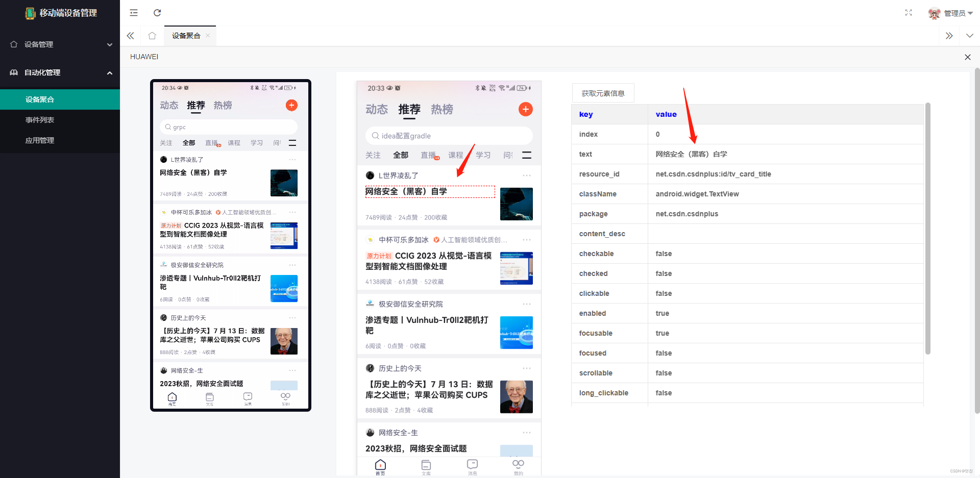Expand the 设备管理 sidebar menu
Screen dimensions: 980x478
point(60,44)
